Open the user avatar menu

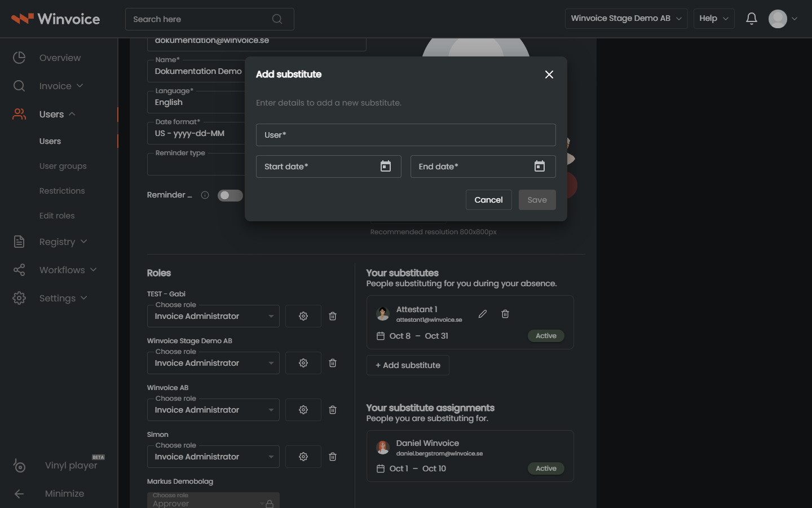click(783, 19)
